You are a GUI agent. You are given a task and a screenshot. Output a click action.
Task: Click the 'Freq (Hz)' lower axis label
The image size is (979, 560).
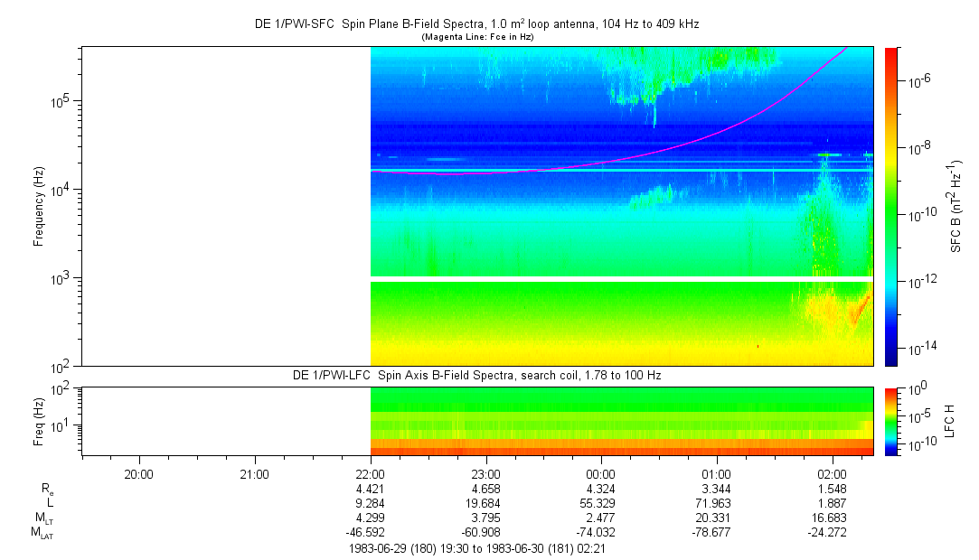coord(39,422)
